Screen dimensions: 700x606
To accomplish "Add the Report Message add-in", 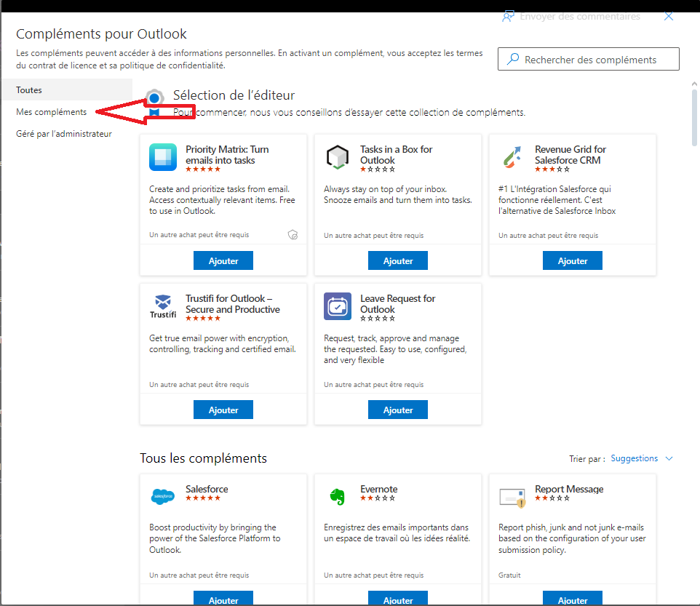I will click(573, 599).
